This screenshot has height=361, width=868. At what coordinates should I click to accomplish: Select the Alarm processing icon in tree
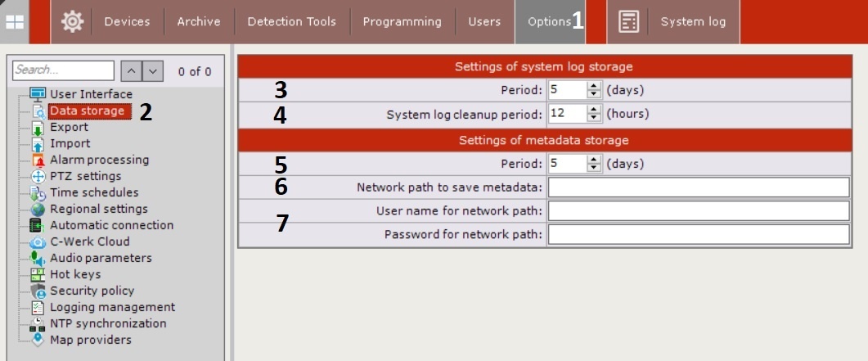(37, 160)
